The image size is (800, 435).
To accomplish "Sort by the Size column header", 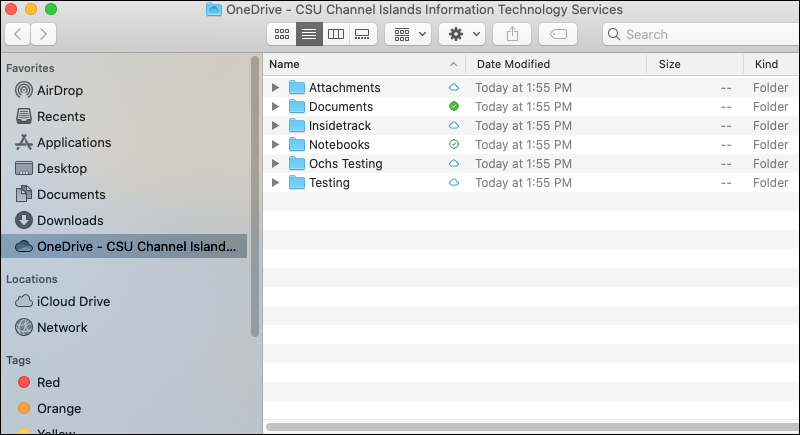I will click(x=695, y=64).
